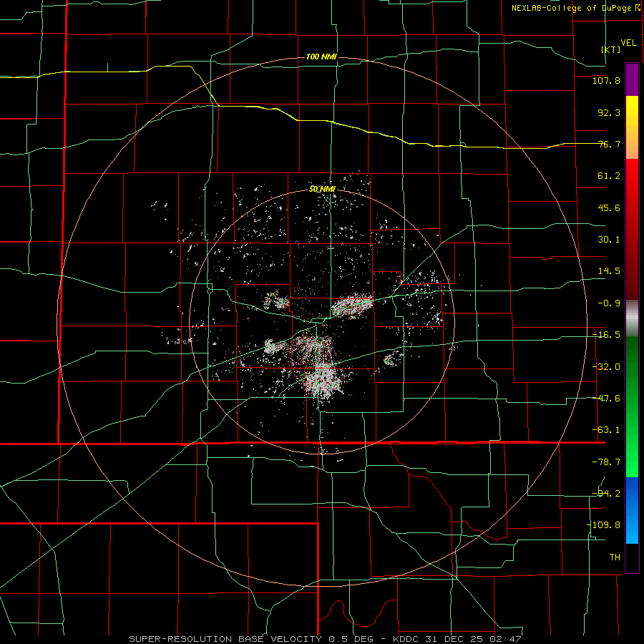644x644 pixels.
Task: Select the -47.6 velocity scale value
Action: (606, 399)
